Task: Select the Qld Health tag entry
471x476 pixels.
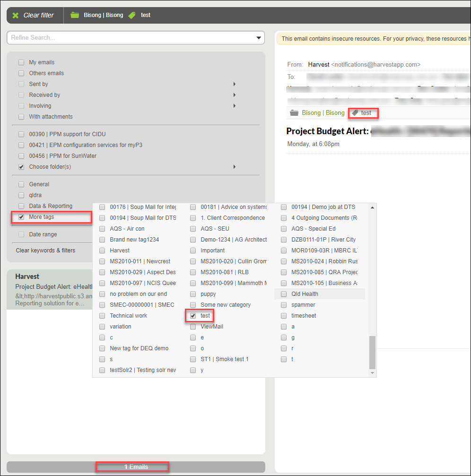Action: coord(305,294)
